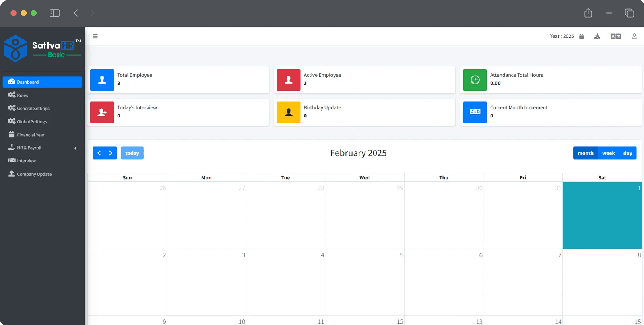Click the Financial Year calendar icon

point(12,134)
